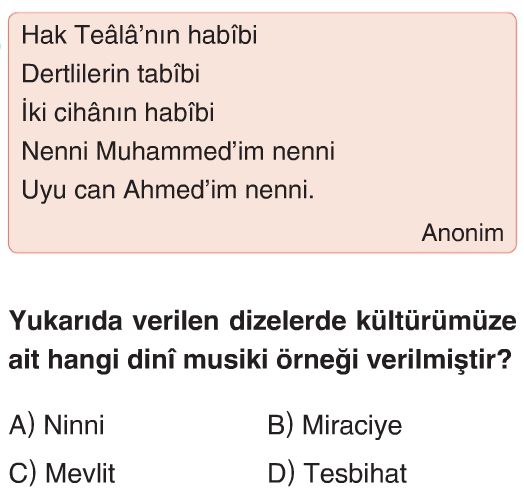Click the word 'Muhammed'im' in the poem
This screenshot has height=498, width=524.
tap(180, 151)
